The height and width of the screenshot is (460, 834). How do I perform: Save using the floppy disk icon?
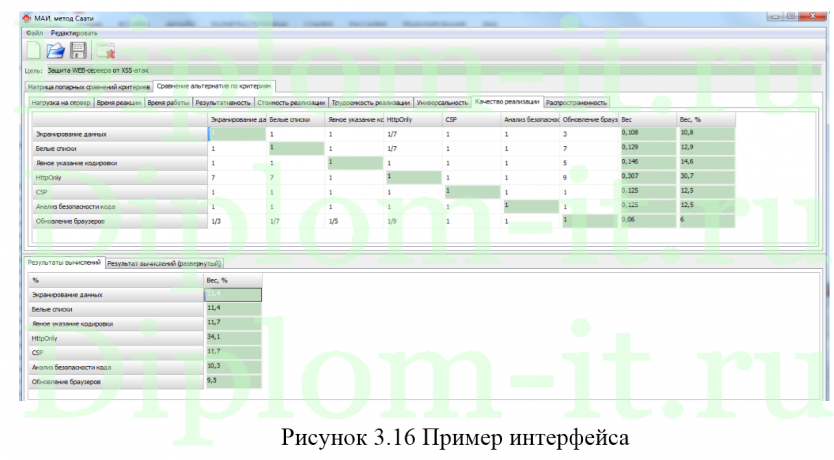coord(78,51)
